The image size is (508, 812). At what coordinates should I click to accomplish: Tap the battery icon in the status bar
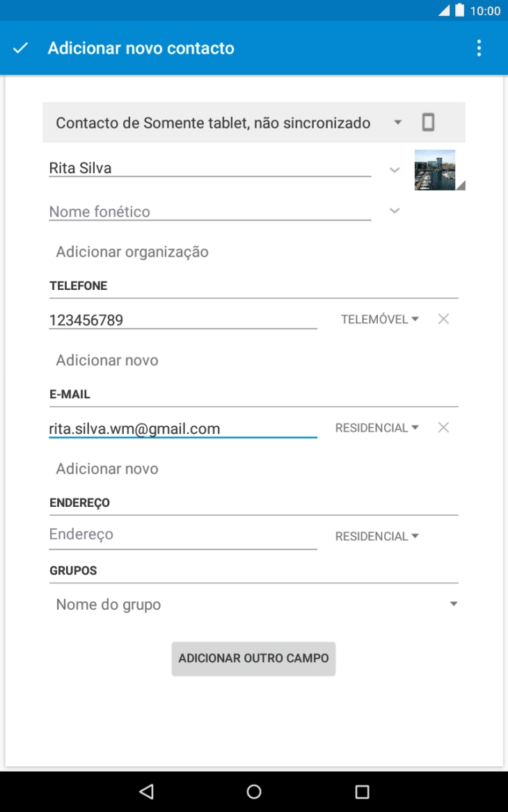pyautogui.click(x=460, y=10)
